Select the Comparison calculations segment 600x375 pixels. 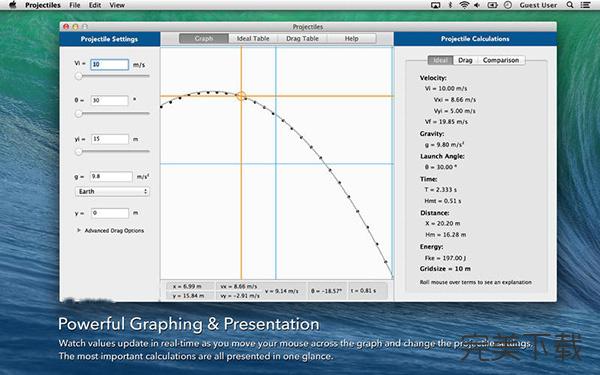coord(501,60)
